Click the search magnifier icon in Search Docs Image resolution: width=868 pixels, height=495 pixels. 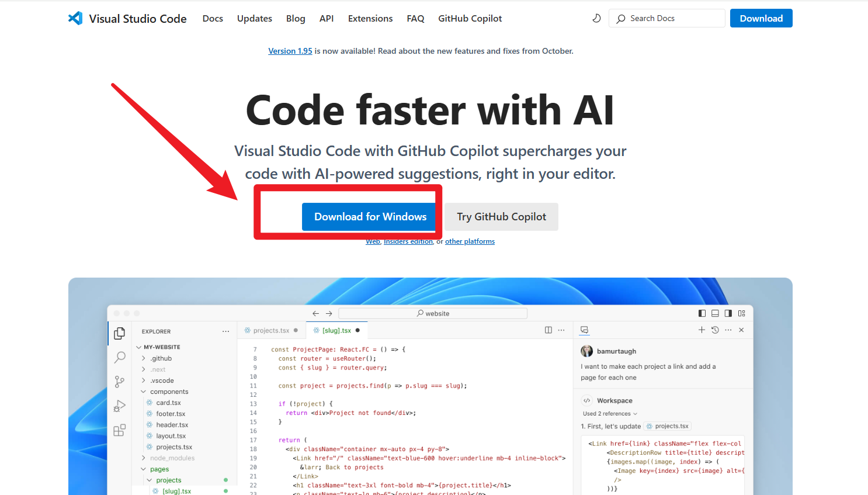(621, 19)
